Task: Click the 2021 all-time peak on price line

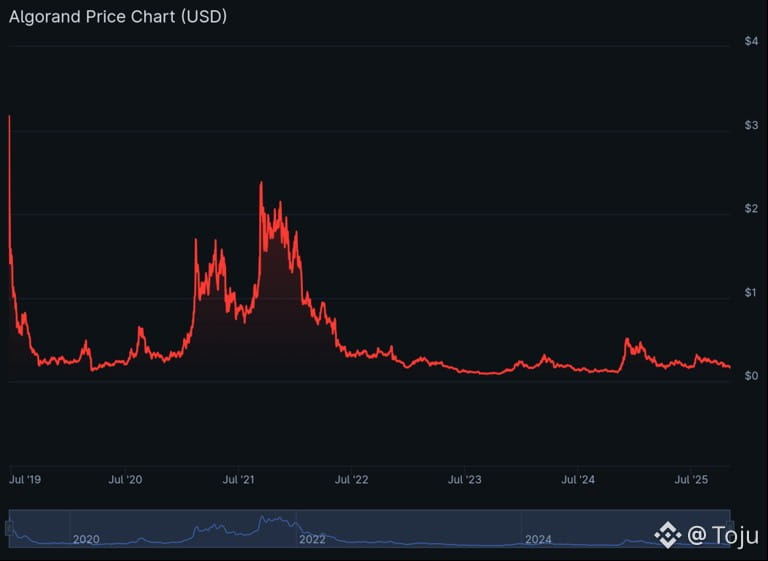Action: 261,183
